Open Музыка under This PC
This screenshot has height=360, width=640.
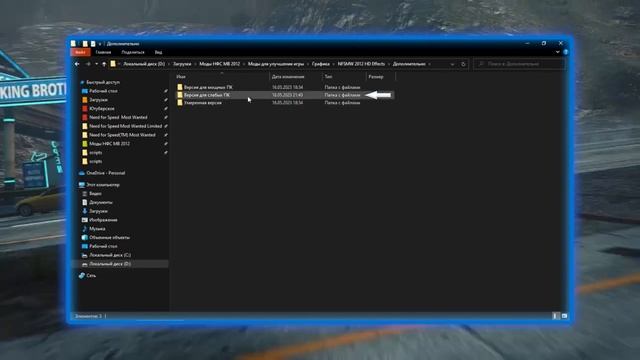[x=97, y=229]
